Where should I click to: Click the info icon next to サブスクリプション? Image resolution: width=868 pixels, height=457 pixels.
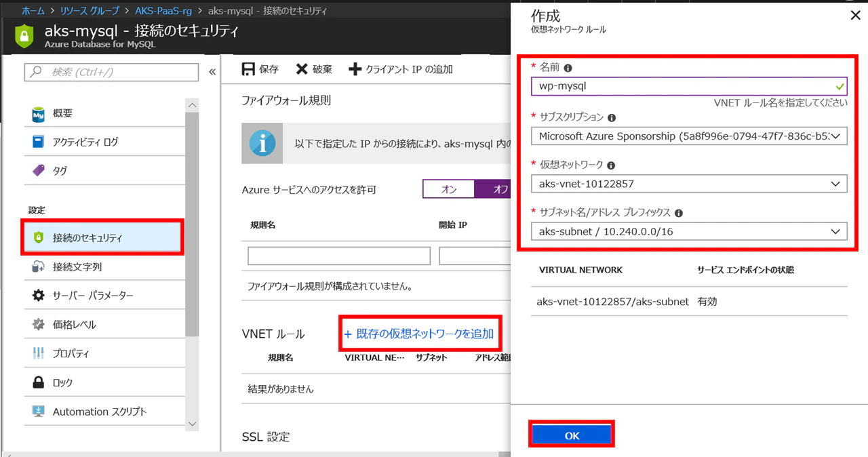612,118
